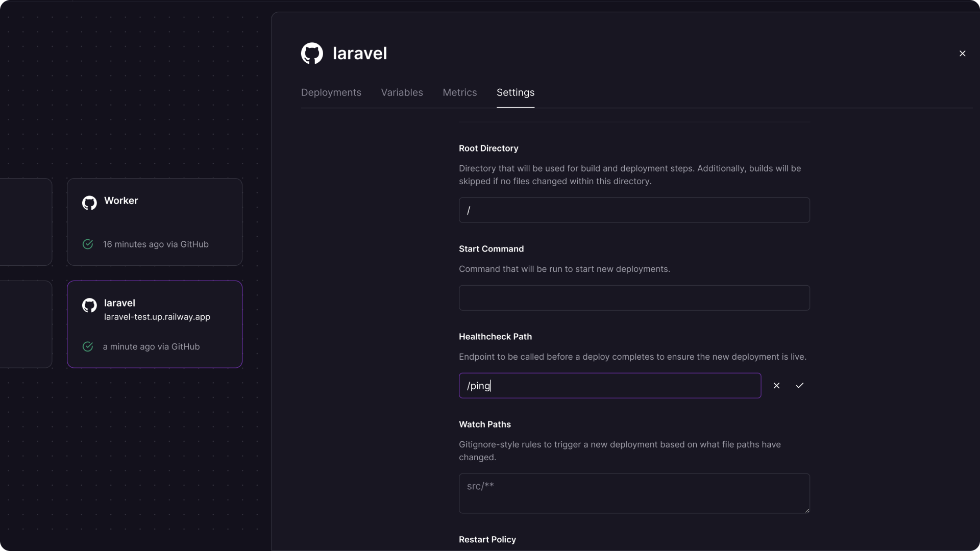Click the Root Directory heading

(x=488, y=148)
